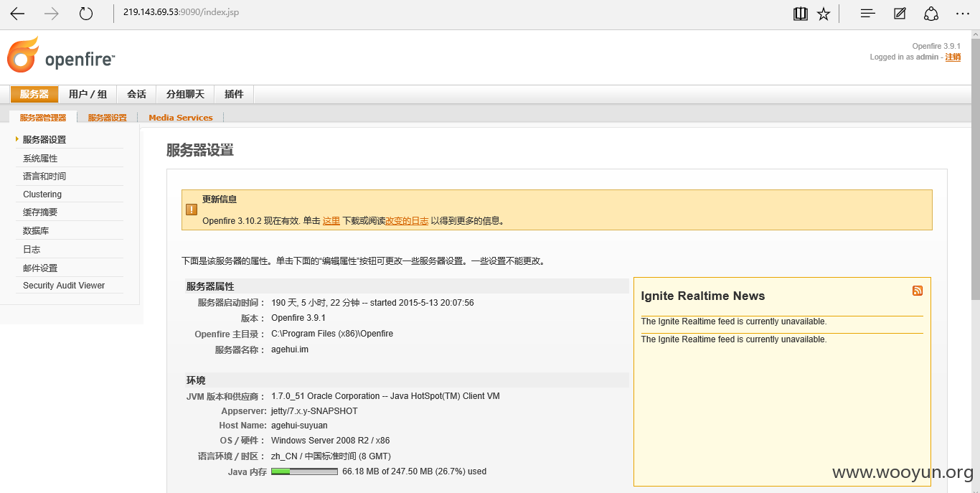Open 数据库 in the sidebar
Screen dimensions: 980x493
[x=36, y=231]
